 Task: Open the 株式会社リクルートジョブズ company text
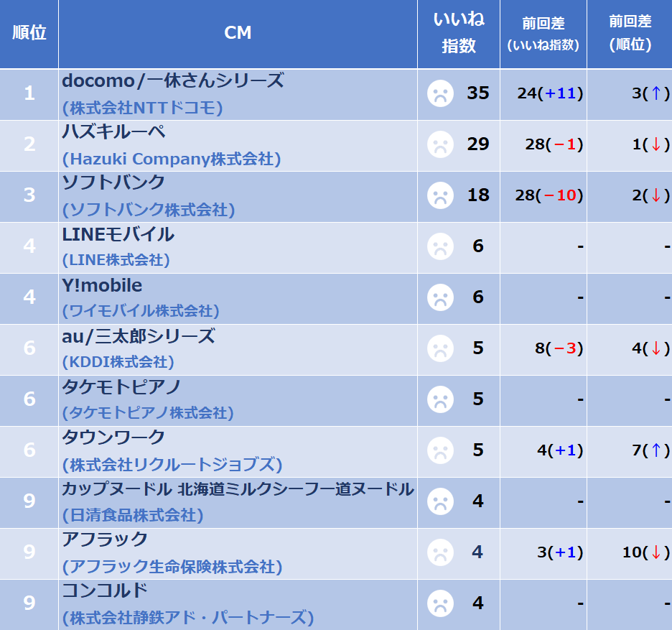click(172, 465)
